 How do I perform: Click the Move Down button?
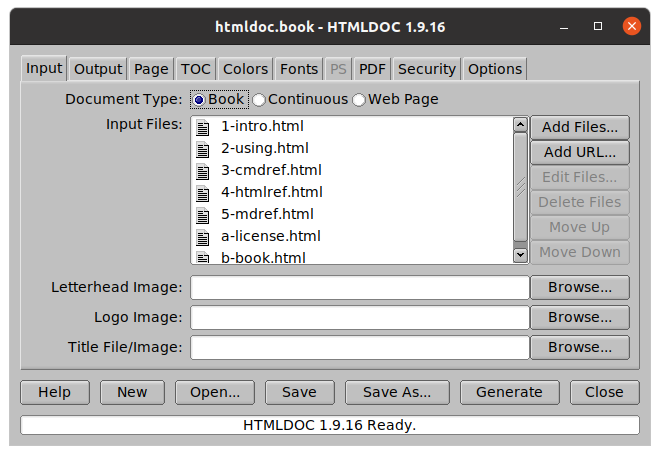580,252
